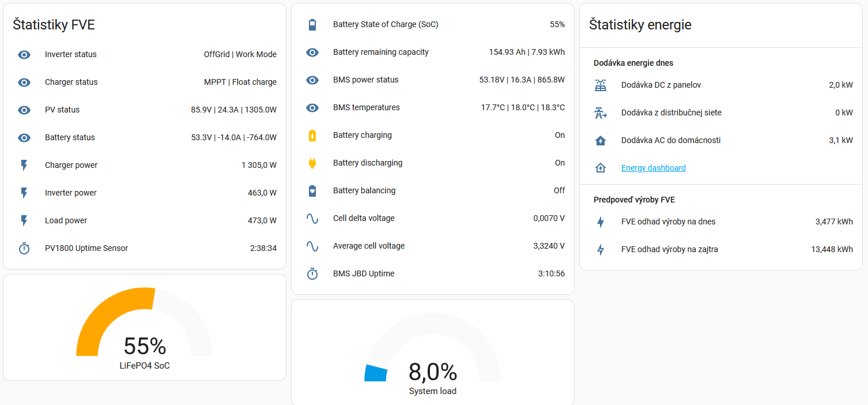Open the Energy dashboard link
This screenshot has height=405, width=868.
pyautogui.click(x=653, y=168)
